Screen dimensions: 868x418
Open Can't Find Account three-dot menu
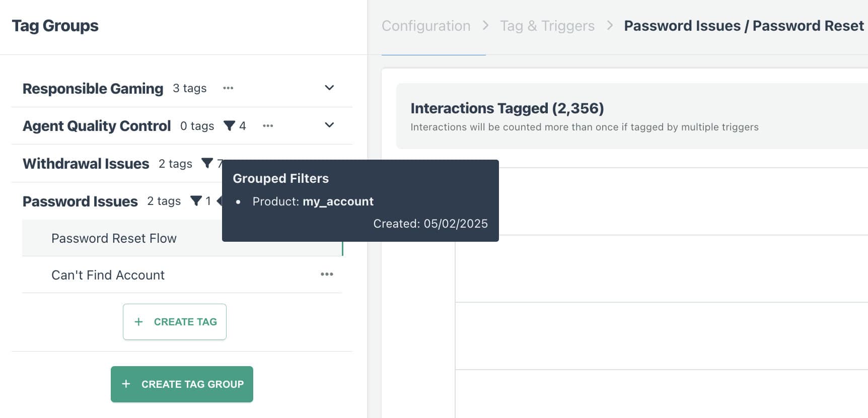327,274
